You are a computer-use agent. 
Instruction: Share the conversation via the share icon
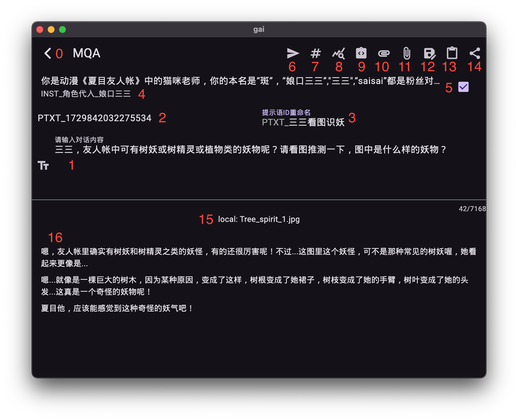(x=475, y=53)
